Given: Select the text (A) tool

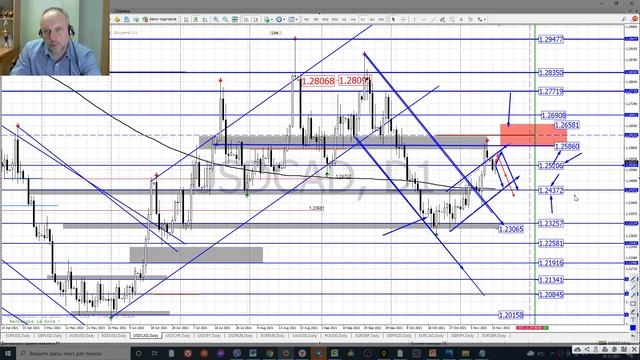Looking at the screenshot, I should coord(461,19).
